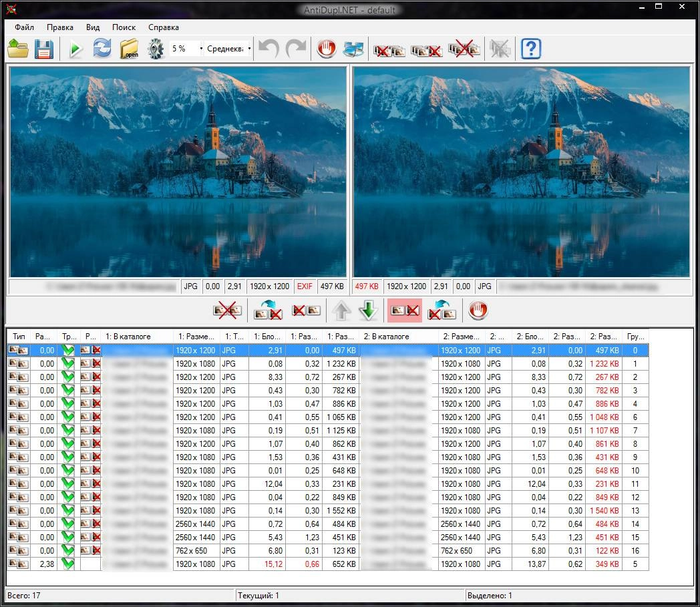The height and width of the screenshot is (607, 700).
Task: Refresh results with blue arrows icon
Action: point(102,49)
